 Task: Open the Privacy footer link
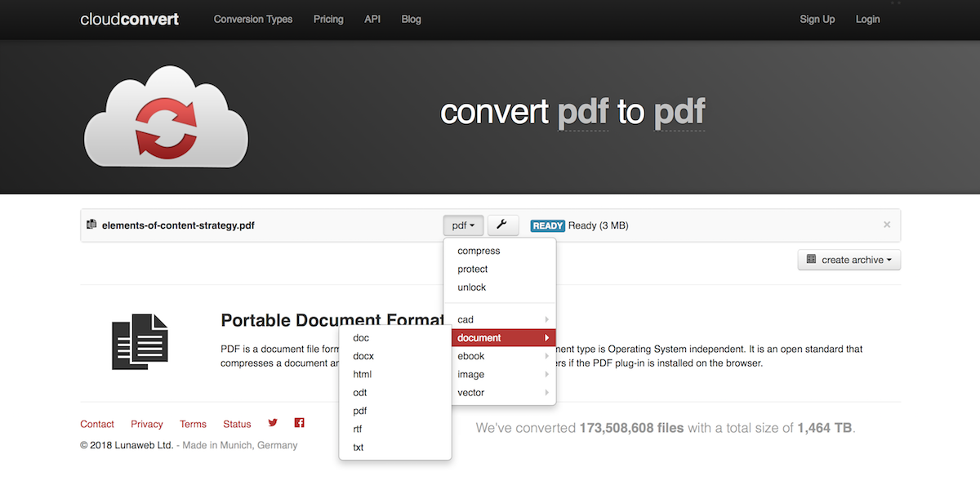click(147, 424)
